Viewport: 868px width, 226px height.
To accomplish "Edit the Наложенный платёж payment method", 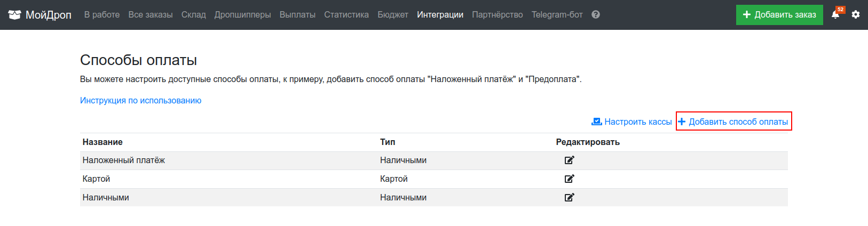I will coord(570,160).
